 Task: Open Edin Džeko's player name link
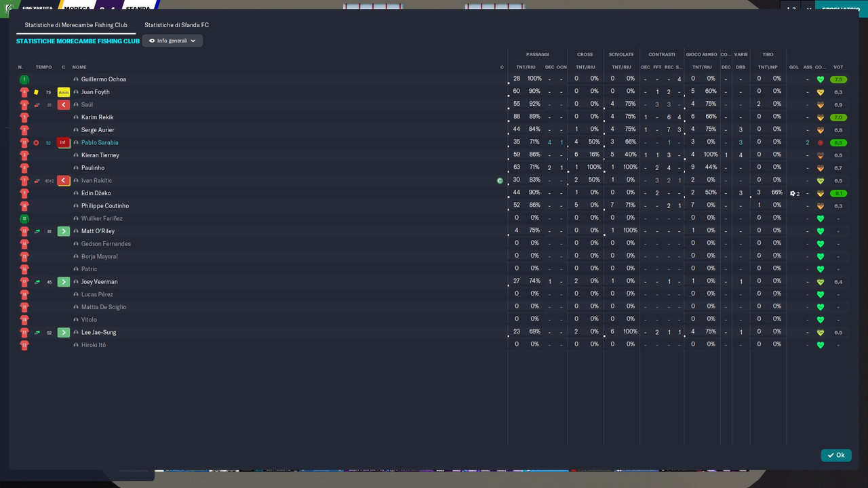(96, 194)
